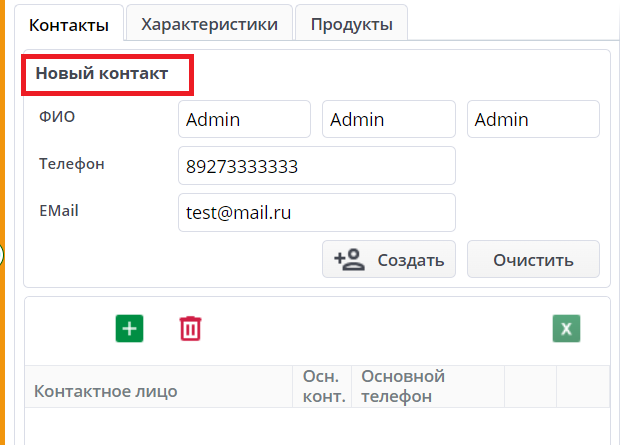Open the Продукты tab
The image size is (623, 445).
(351, 24)
